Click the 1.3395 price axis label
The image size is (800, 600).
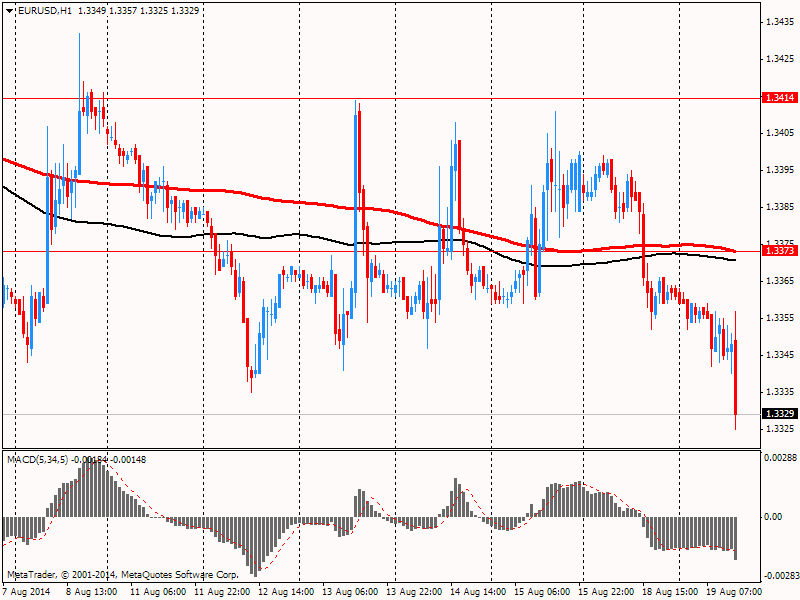pyautogui.click(x=781, y=169)
